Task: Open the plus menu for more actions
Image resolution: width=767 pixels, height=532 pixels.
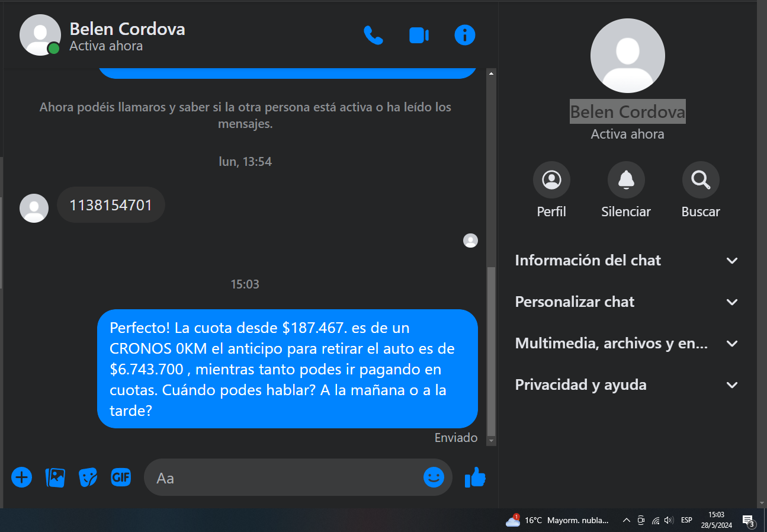Action: (x=22, y=477)
